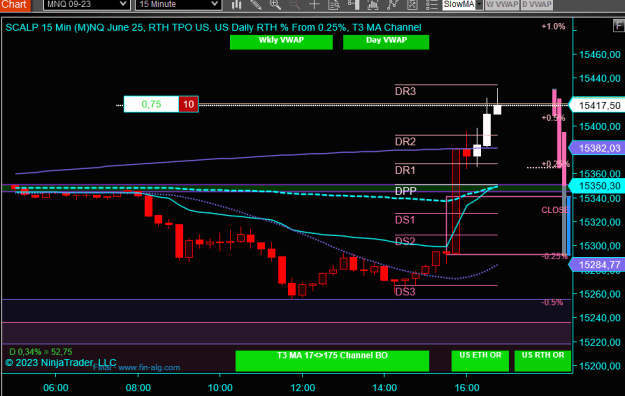Open the bar type selector icon
This screenshot has height=396, width=625.
236,4
